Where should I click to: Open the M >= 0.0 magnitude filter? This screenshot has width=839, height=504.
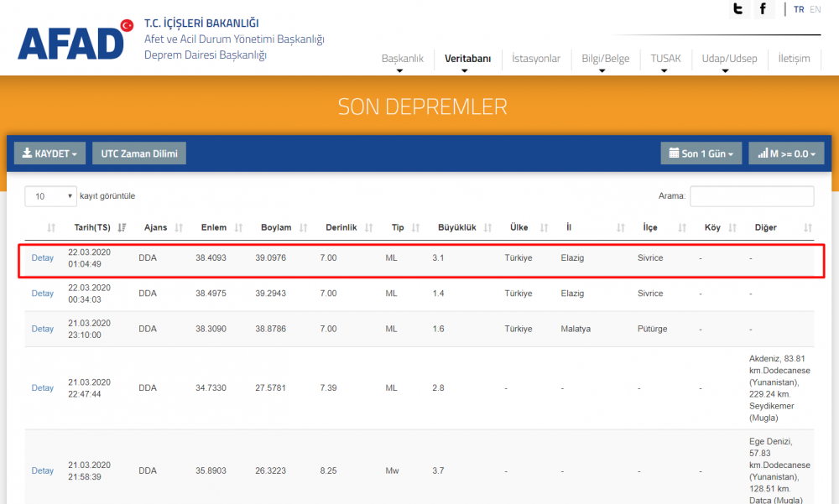click(786, 153)
